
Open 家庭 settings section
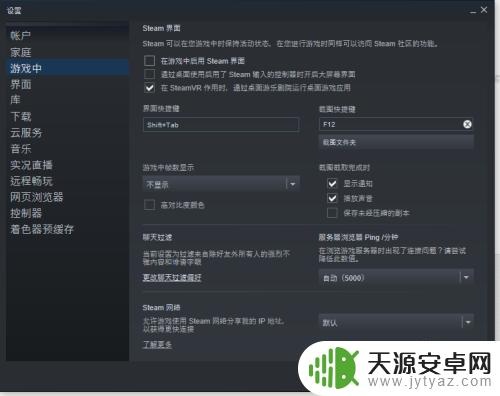coord(21,52)
